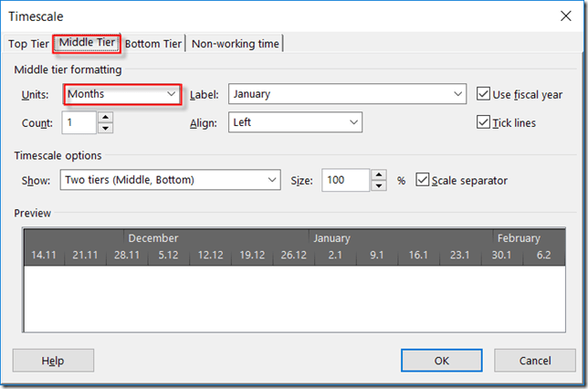
Task: Toggle the Use fiscal year checkbox
Action: (x=485, y=94)
